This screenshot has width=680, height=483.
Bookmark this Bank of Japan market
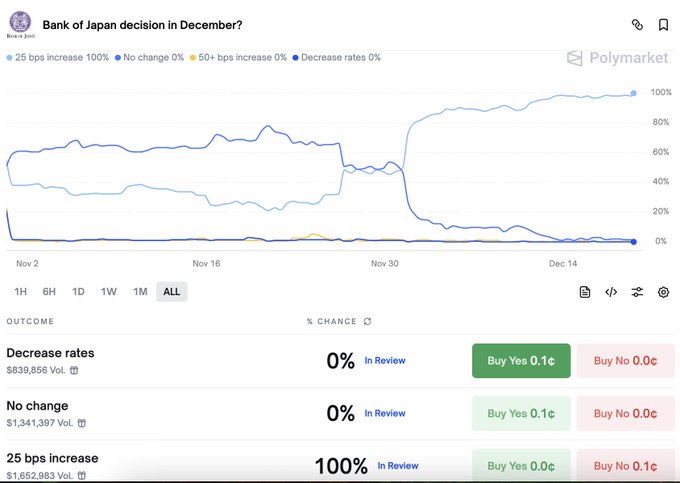coord(663,24)
